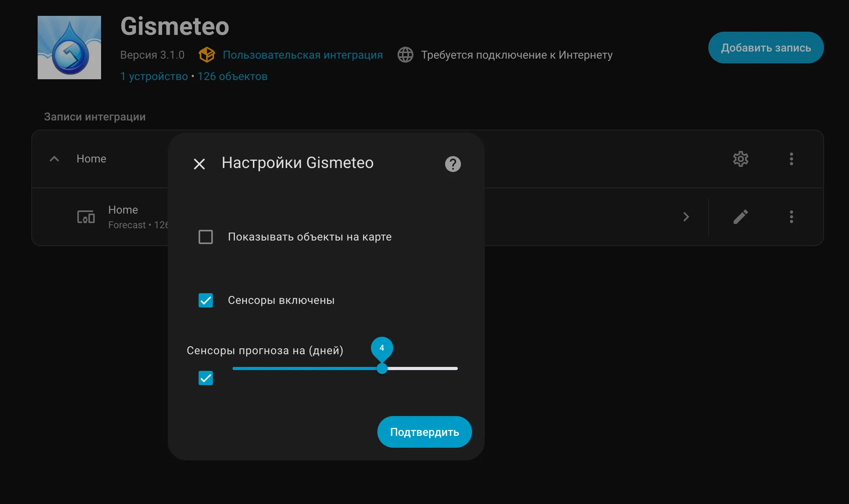849x504 pixels.
Task: Open the three-dot menu for Home entry
Action: (x=791, y=159)
